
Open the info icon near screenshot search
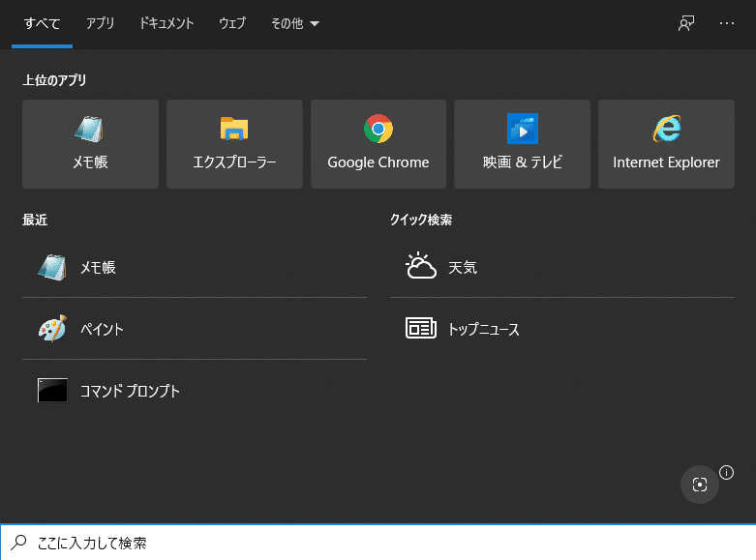(x=727, y=472)
